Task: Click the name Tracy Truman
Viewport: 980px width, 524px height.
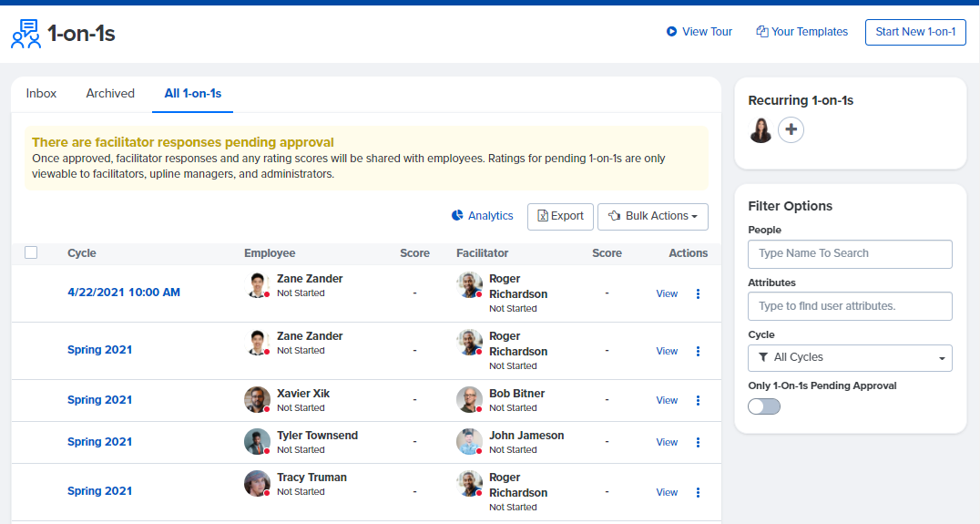Action: tap(311, 478)
